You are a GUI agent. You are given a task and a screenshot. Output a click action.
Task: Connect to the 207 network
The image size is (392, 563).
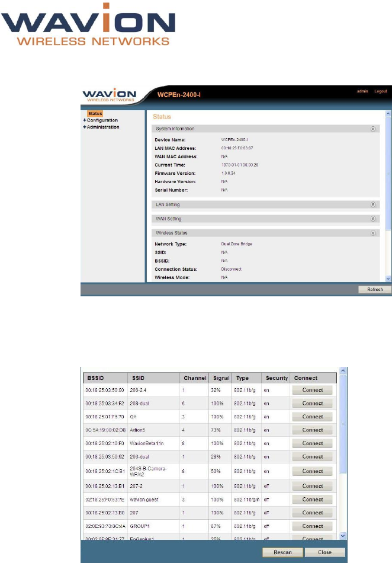click(x=313, y=513)
